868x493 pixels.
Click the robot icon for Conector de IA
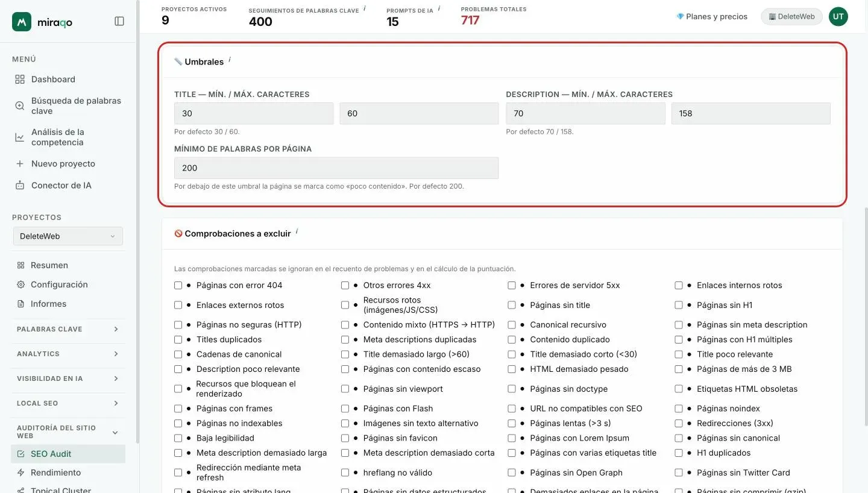(20, 186)
